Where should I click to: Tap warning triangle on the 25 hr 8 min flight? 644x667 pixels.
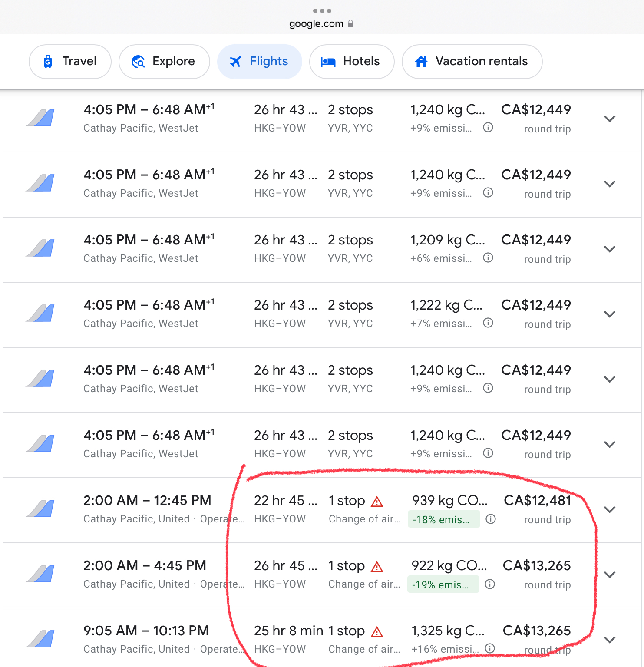coord(377,632)
